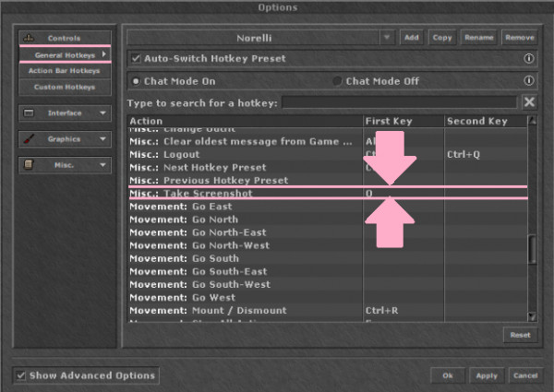Screen dimensions: 554x392
Task: Uncheck Show Advanced Options checkbox
Action: click(x=21, y=375)
